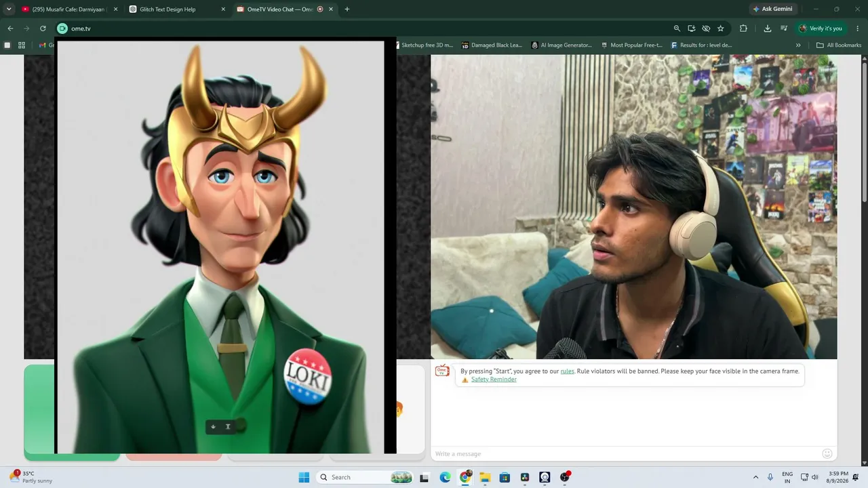Viewport: 868px width, 488px height.
Task: Click the install app icon in address bar
Action: pos(692,28)
